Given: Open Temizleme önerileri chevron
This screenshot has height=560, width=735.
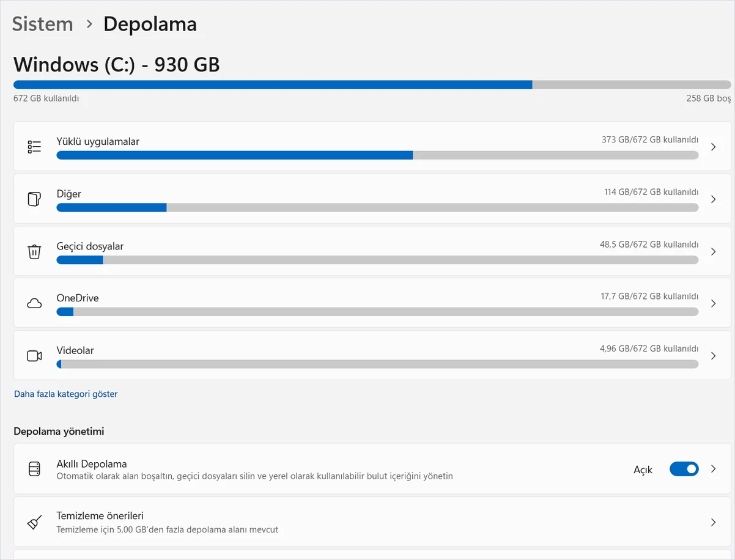Looking at the screenshot, I should [713, 522].
